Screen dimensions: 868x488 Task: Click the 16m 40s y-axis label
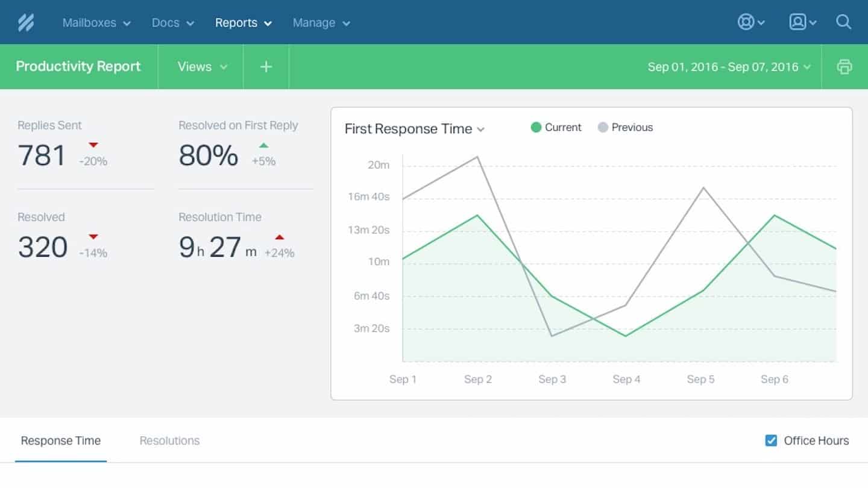[369, 196]
